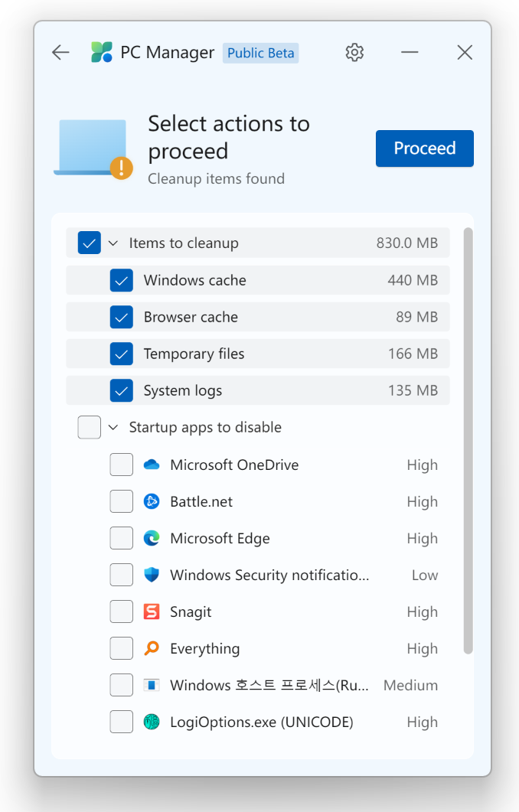Viewport: 519px width, 812px height.
Task: Click the 'Cleanup items found' subtitle
Action: pyautogui.click(x=216, y=178)
